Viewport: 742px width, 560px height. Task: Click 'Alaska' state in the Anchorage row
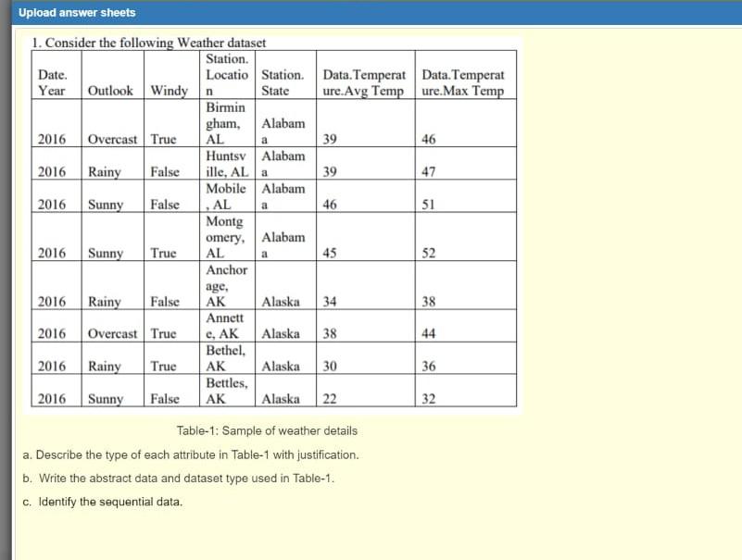[x=281, y=301]
